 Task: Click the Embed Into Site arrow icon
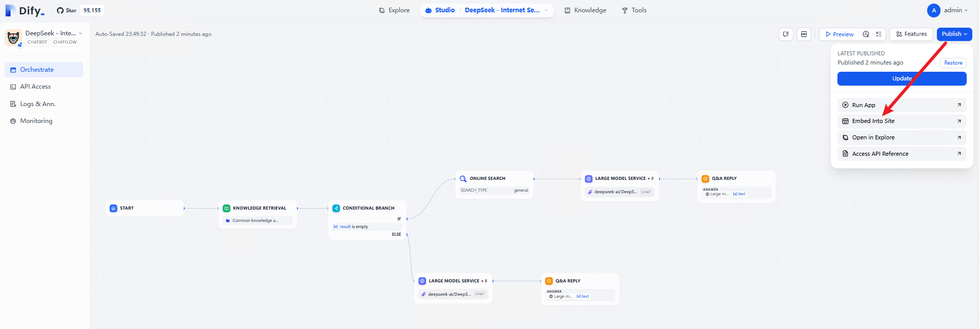click(x=959, y=121)
